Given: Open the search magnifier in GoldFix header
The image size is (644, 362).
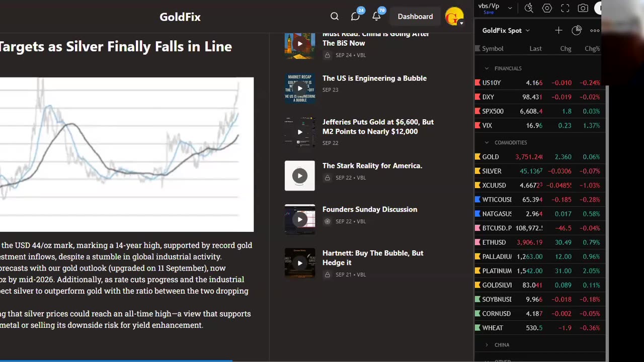Looking at the screenshot, I should tap(335, 17).
